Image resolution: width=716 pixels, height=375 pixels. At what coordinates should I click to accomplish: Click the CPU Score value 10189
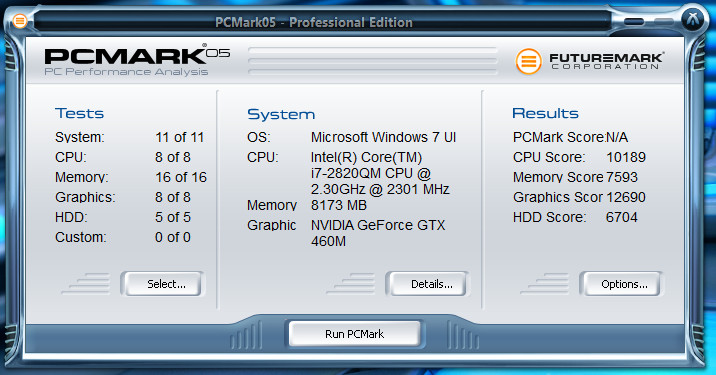(626, 157)
